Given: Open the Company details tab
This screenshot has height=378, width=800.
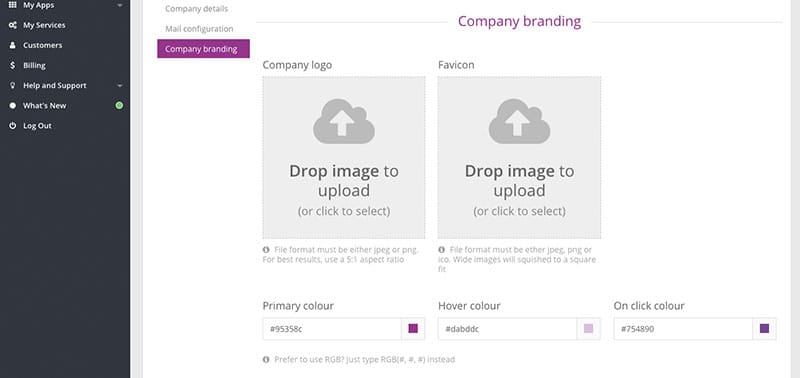Looking at the screenshot, I should coord(196,9).
